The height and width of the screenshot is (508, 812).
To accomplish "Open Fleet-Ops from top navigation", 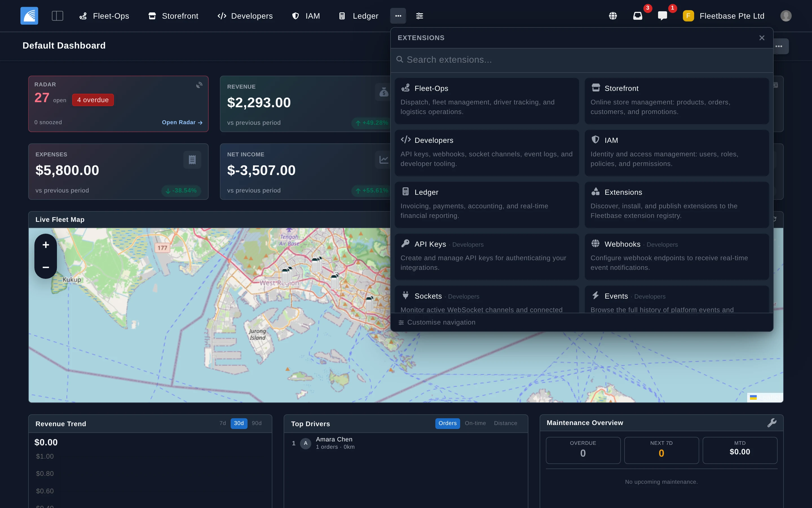I will pos(104,16).
